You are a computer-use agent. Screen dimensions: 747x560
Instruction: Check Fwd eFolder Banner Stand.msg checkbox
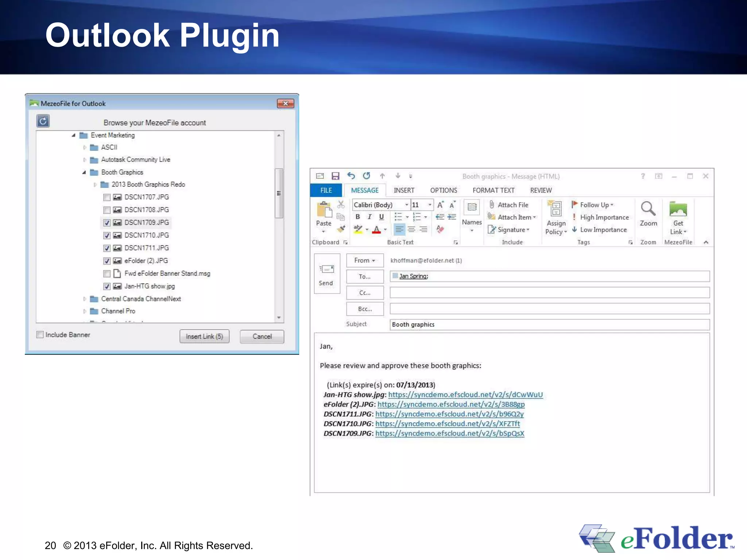(107, 274)
